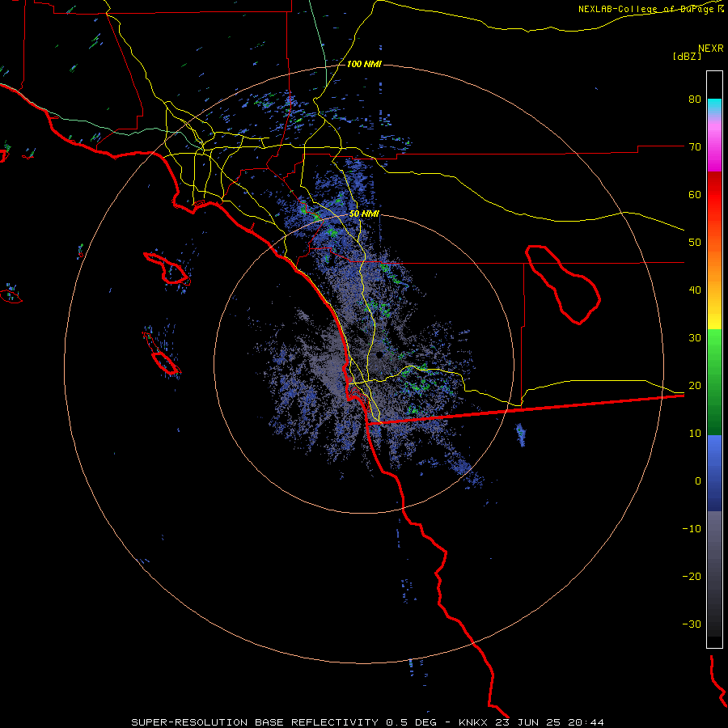Click the blue segment of the color bar
Screen dimensions: 728x728
click(x=714, y=472)
